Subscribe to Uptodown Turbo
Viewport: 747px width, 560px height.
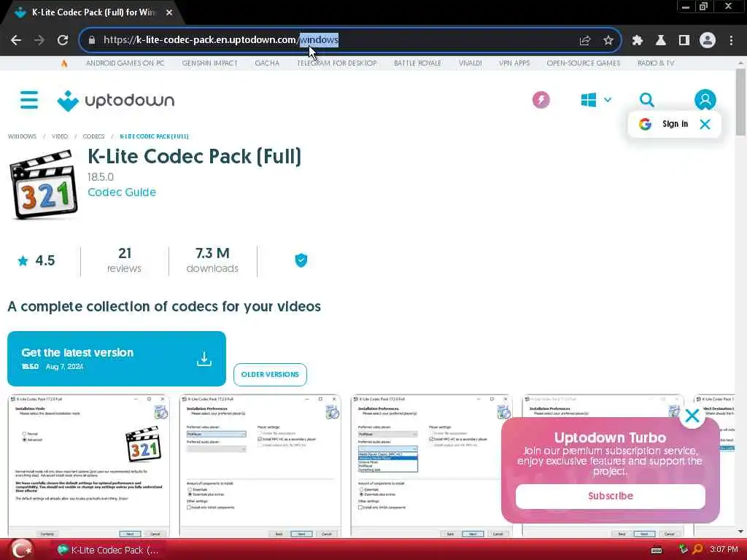611,496
